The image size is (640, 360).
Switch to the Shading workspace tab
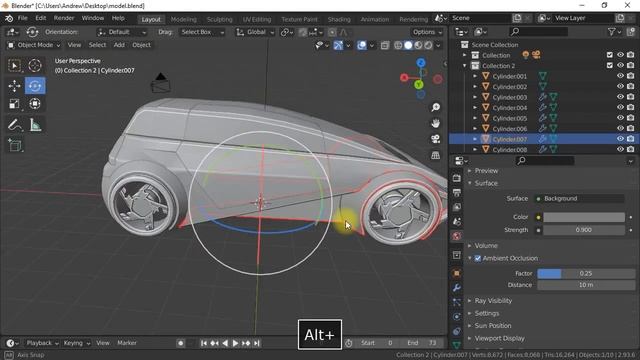pyautogui.click(x=339, y=19)
